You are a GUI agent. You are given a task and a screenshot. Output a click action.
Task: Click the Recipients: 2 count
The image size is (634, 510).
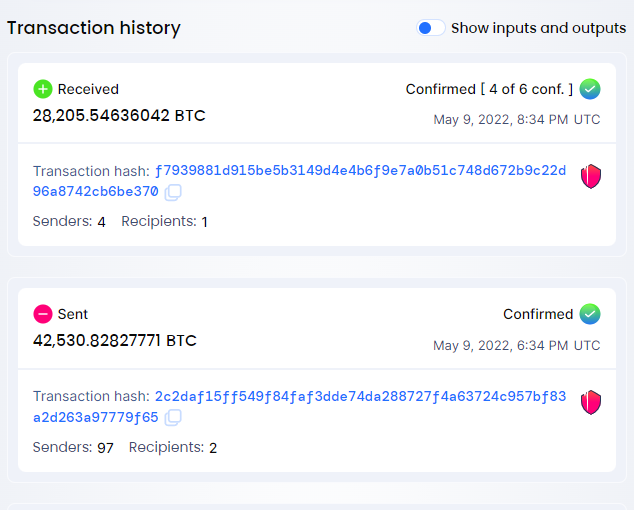pos(173,447)
